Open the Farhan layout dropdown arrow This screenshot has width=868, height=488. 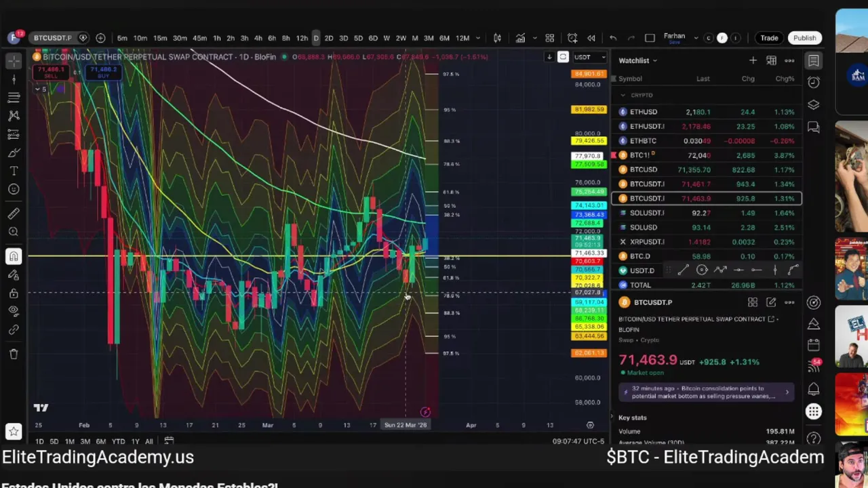tap(696, 38)
